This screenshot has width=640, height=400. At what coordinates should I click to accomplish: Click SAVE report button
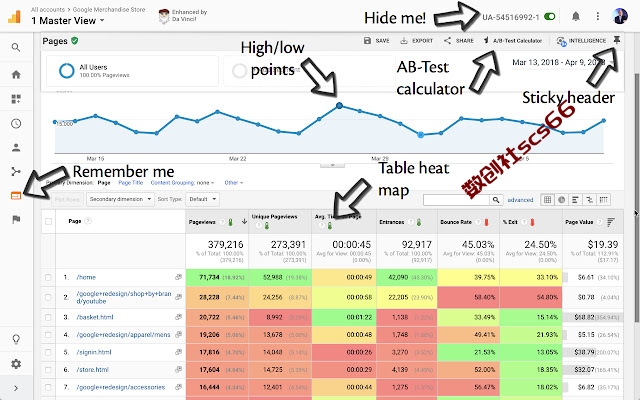(376, 41)
